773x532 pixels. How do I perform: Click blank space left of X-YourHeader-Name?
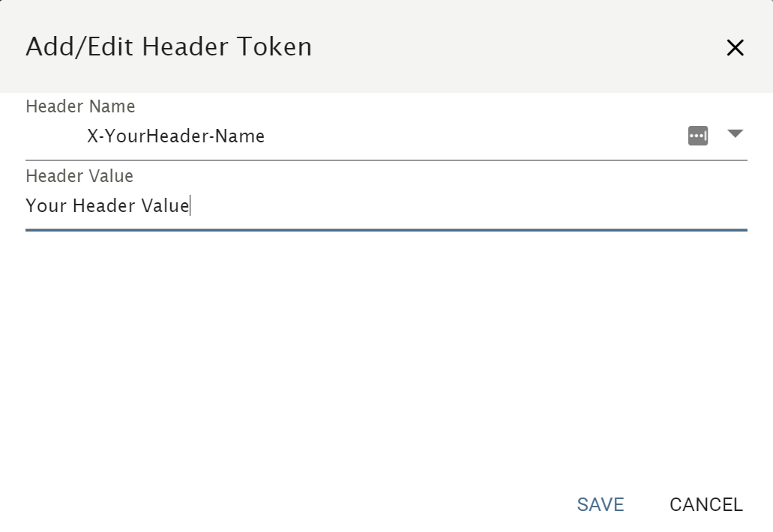54,136
